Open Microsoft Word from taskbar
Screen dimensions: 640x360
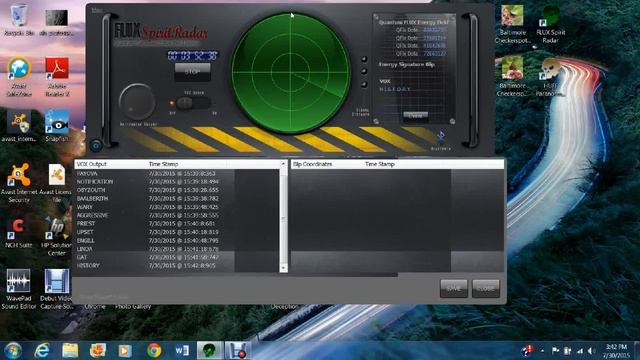pos(182,350)
